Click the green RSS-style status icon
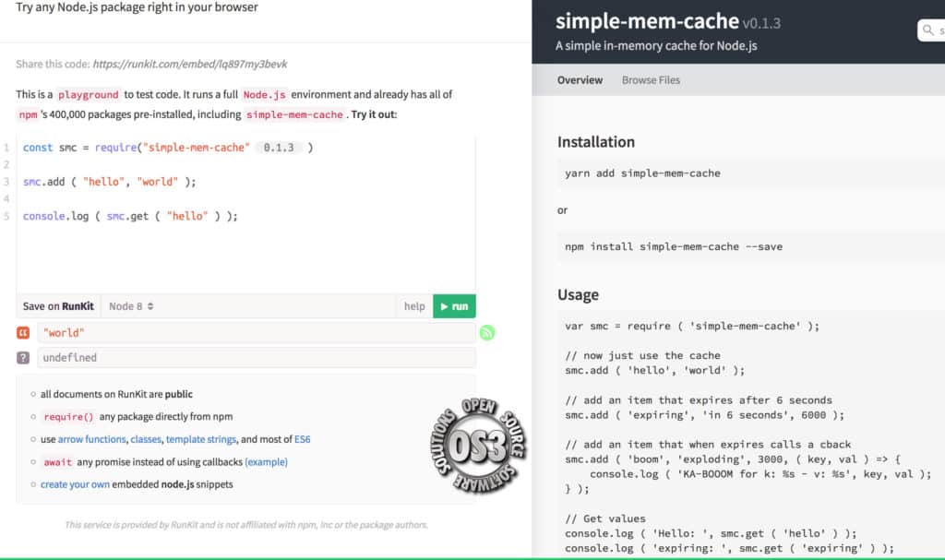 pyautogui.click(x=487, y=332)
